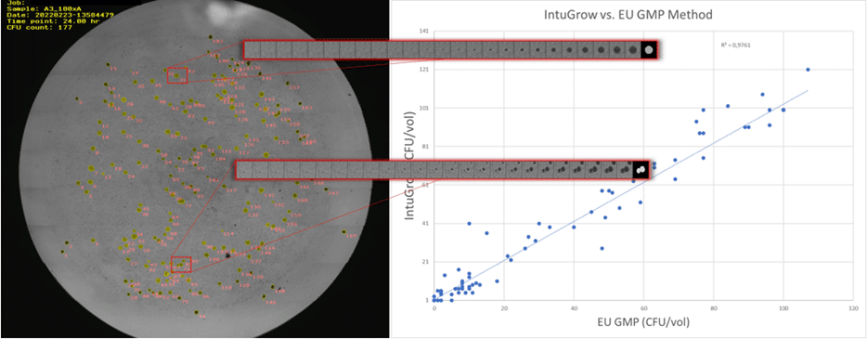Click the y-axis tick label 141
This screenshot has width=868, height=339.
coord(424,32)
